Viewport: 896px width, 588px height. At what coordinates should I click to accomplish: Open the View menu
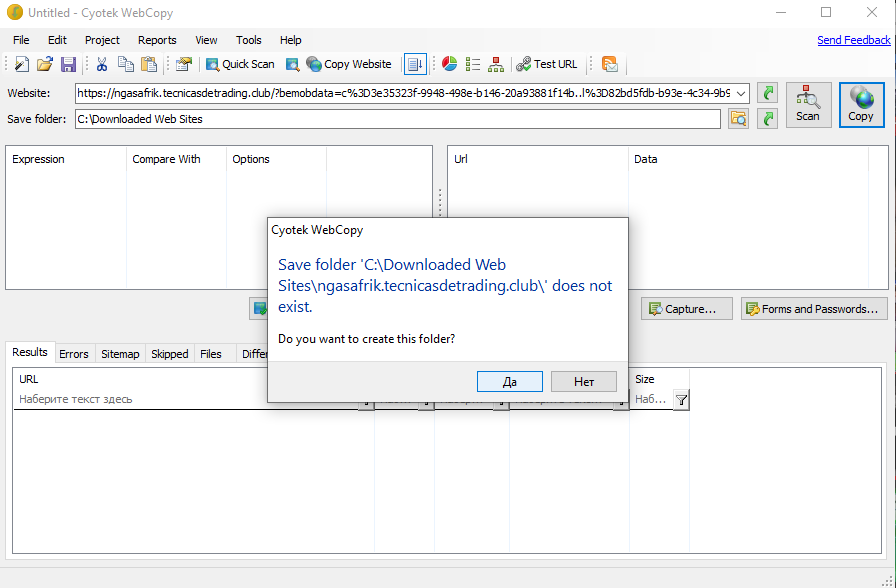point(206,40)
